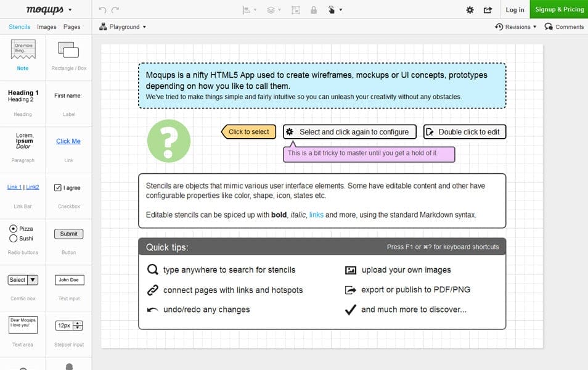Viewport: 588px width, 370px height.
Task: Switch to the Pages tab
Action: [x=73, y=27]
